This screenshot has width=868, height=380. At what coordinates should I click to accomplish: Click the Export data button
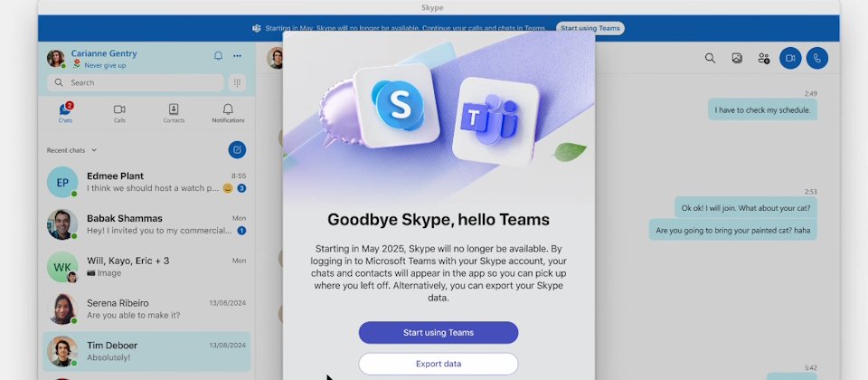click(439, 364)
